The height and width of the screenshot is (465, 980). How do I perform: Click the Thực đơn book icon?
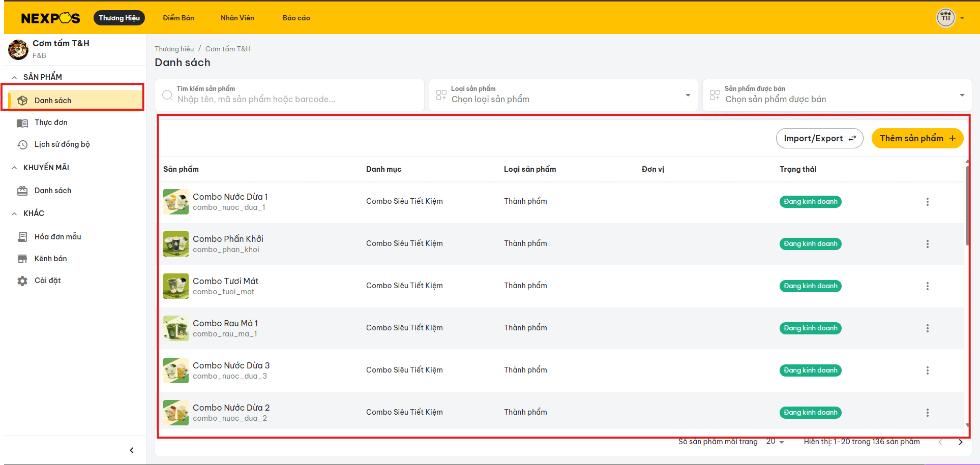[22, 123]
